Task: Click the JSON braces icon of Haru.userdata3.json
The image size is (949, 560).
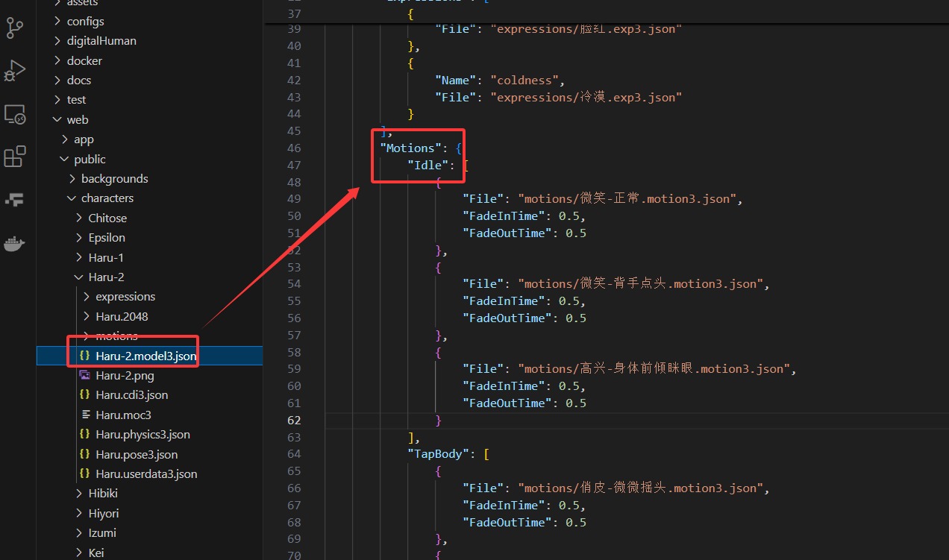Action: (85, 474)
